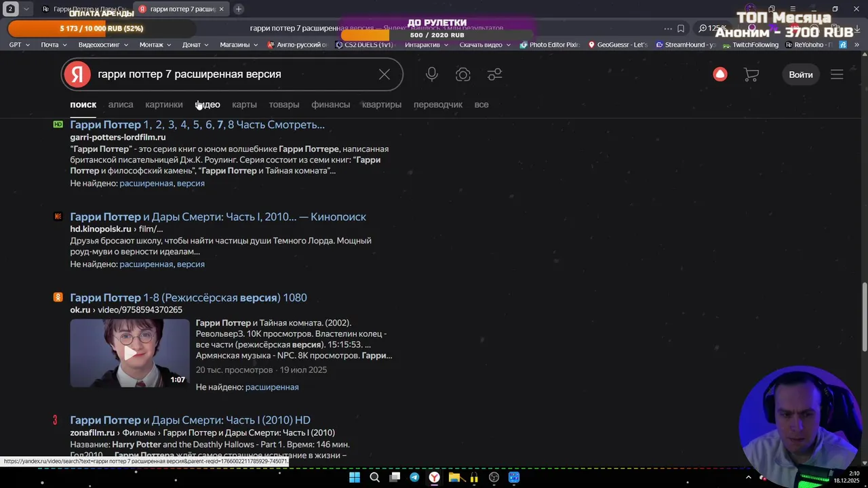Image resolution: width=868 pixels, height=488 pixels.
Task: Open Task View on the taskbar
Action: [x=395, y=477]
